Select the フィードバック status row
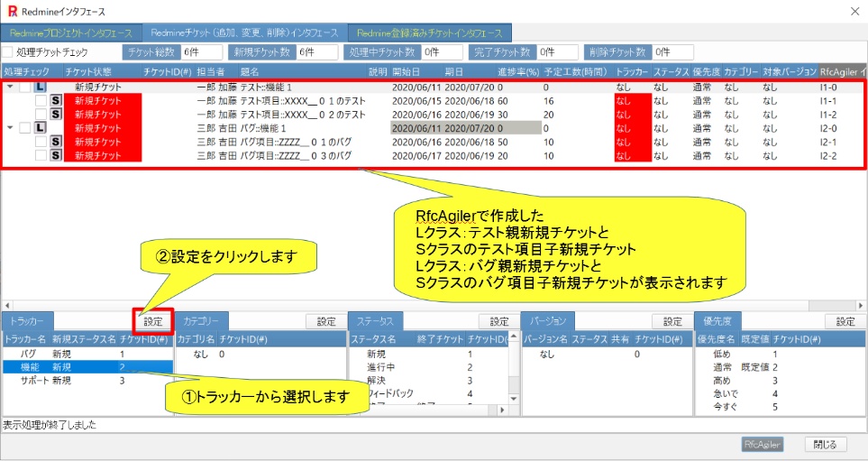 429,393
